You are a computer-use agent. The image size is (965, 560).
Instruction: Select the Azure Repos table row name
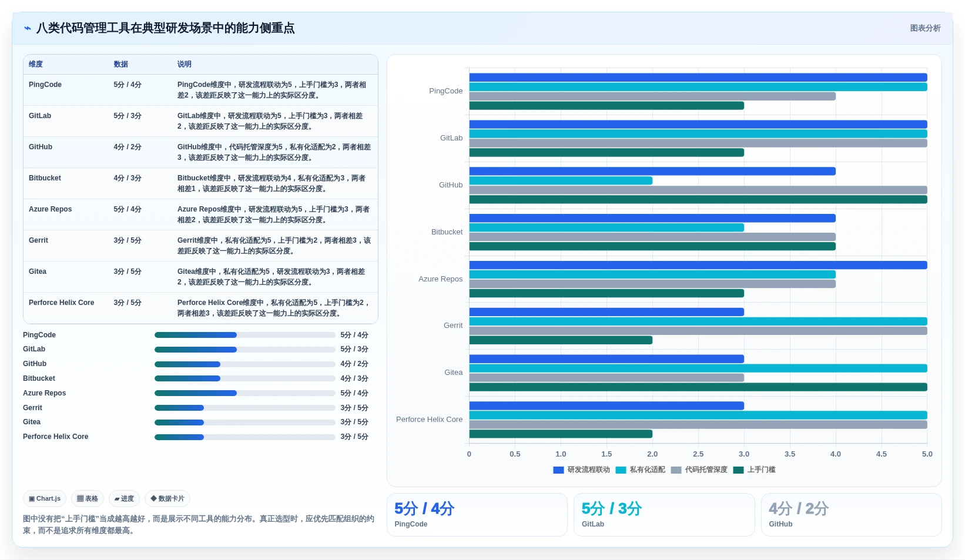51,209
